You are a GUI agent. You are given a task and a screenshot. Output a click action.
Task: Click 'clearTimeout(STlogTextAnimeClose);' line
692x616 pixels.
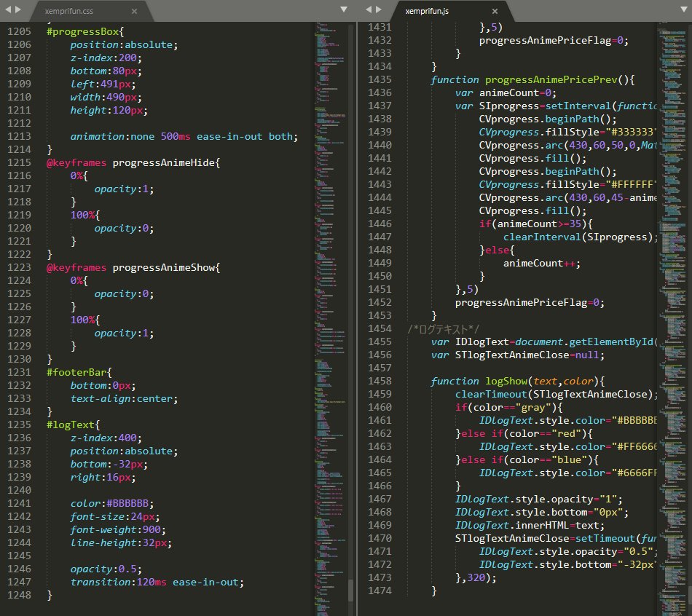tap(556, 395)
